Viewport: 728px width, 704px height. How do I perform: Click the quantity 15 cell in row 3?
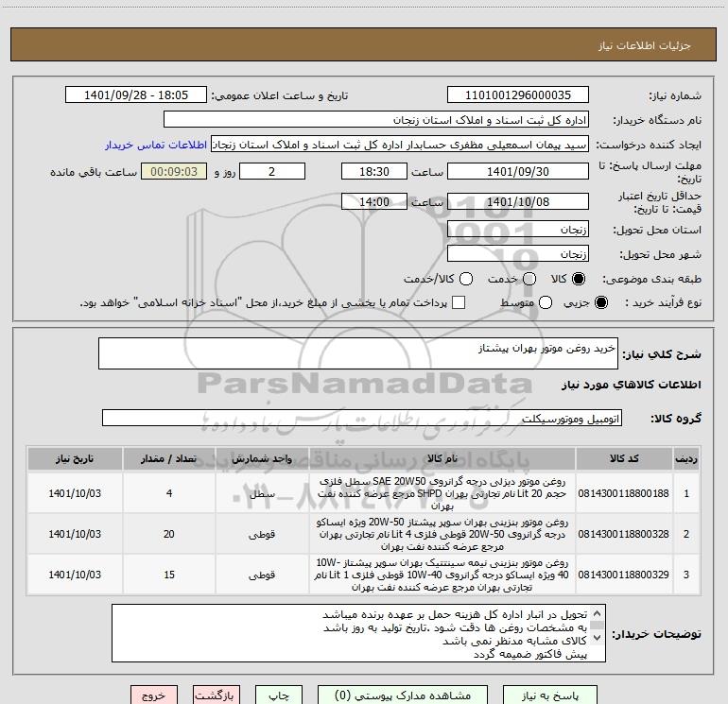tap(169, 575)
